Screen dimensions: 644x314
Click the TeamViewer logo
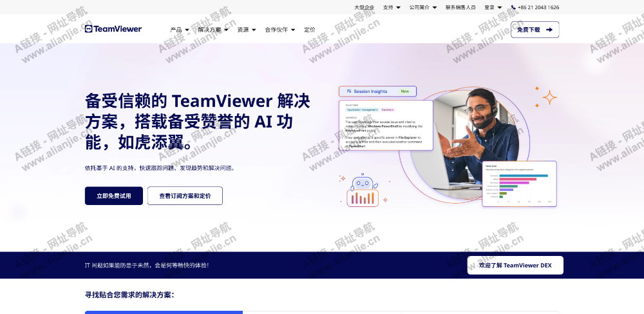(113, 29)
